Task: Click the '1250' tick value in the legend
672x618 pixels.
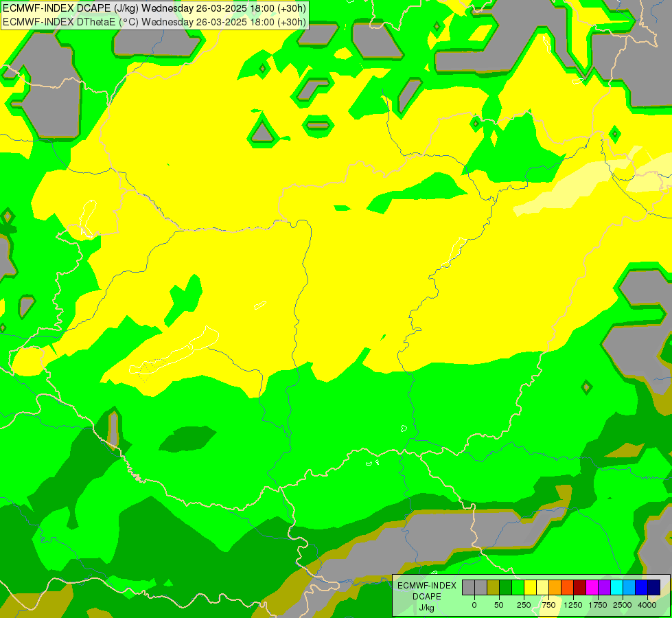Action: click(573, 605)
